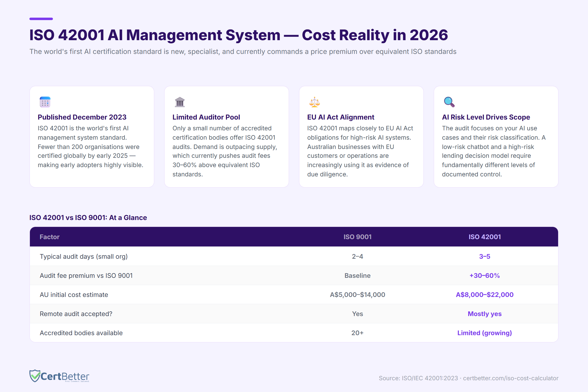Click the '2–4' audit days cell

[x=357, y=256]
